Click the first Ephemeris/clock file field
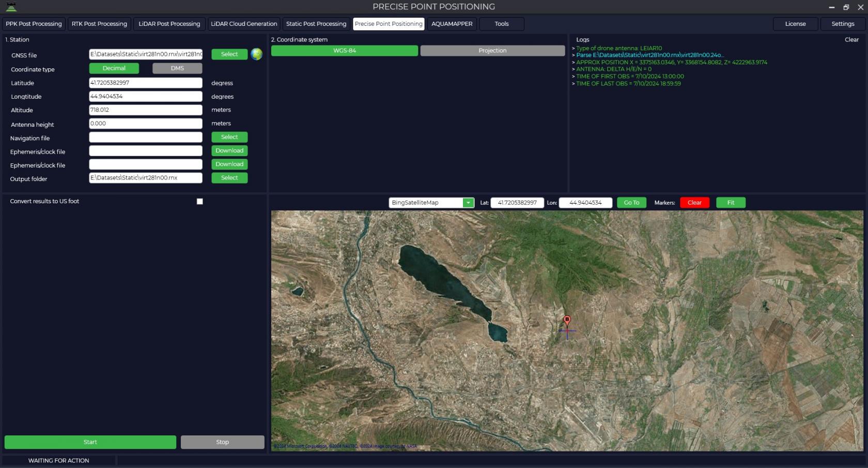Screen dimensions: 868x468 (146, 150)
